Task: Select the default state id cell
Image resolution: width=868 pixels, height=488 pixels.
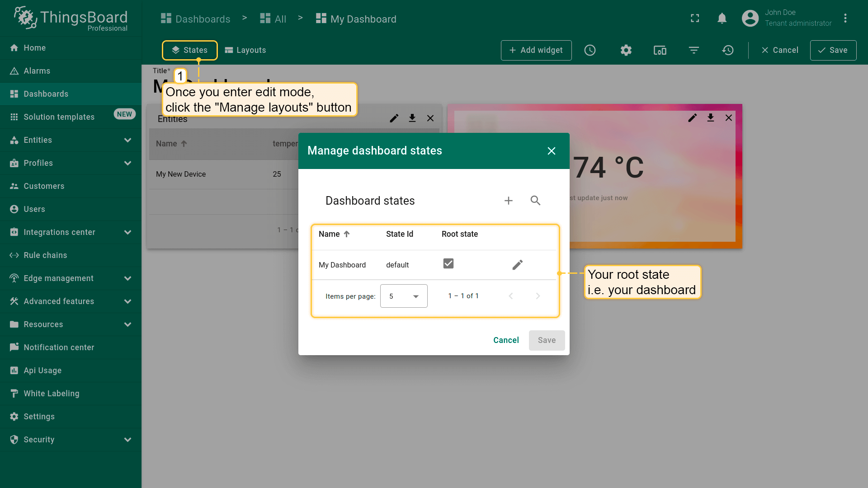Action: 397,265
